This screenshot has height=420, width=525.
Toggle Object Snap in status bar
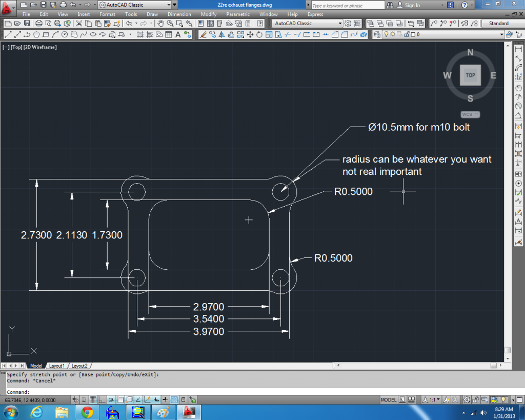tap(120, 399)
